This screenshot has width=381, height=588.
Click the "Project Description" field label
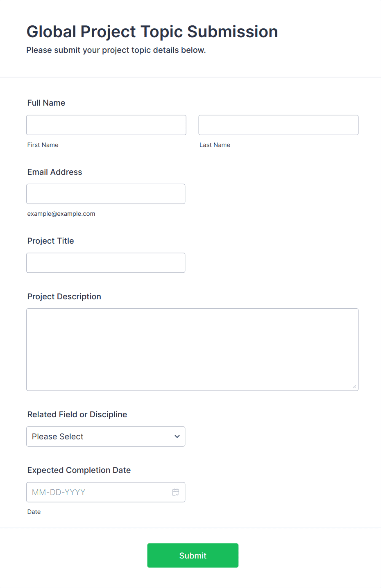[x=64, y=296]
